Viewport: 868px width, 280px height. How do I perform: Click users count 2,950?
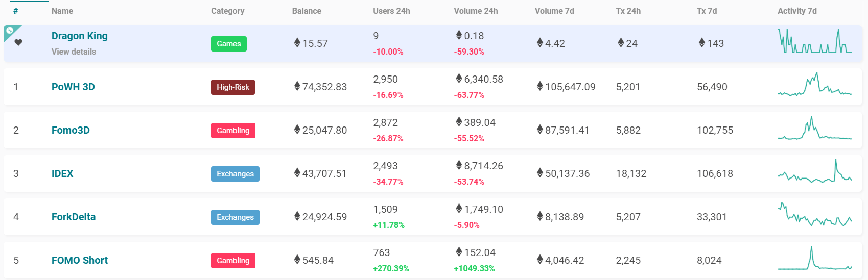pyautogui.click(x=385, y=79)
